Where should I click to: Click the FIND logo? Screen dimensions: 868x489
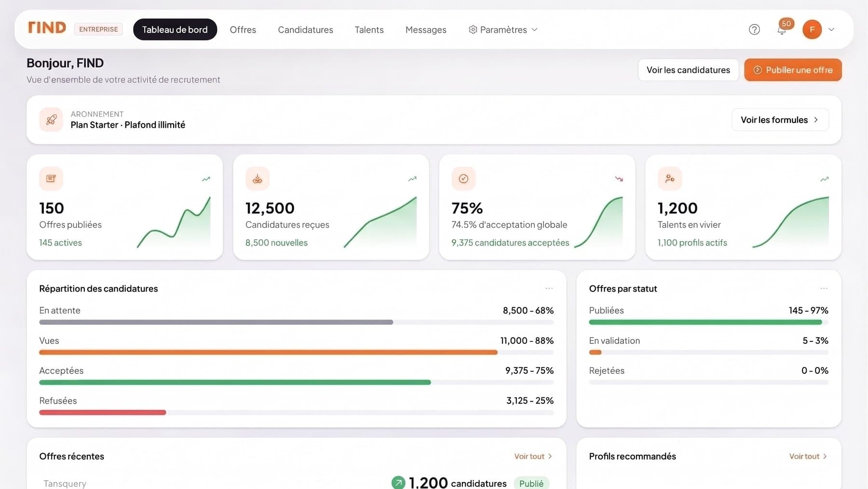point(47,27)
